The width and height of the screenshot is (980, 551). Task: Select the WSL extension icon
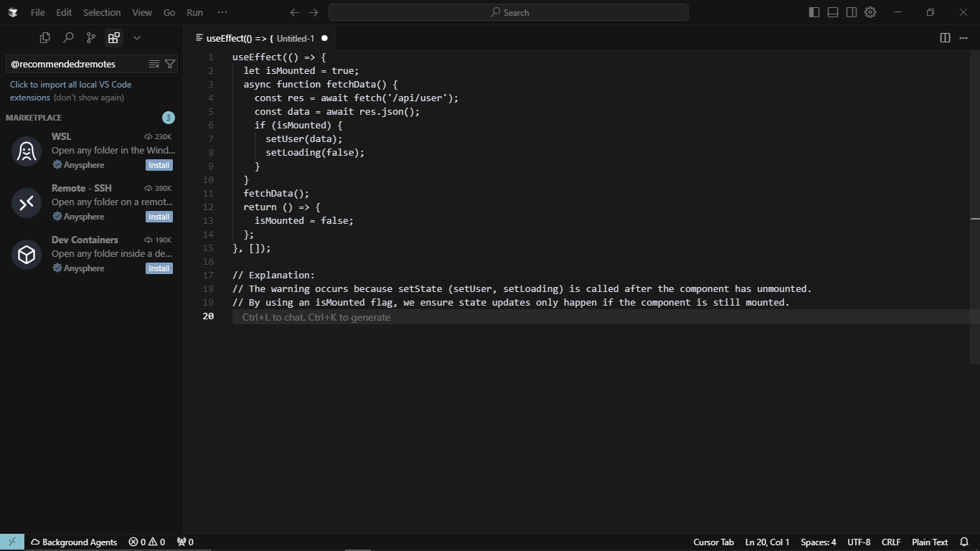27,151
